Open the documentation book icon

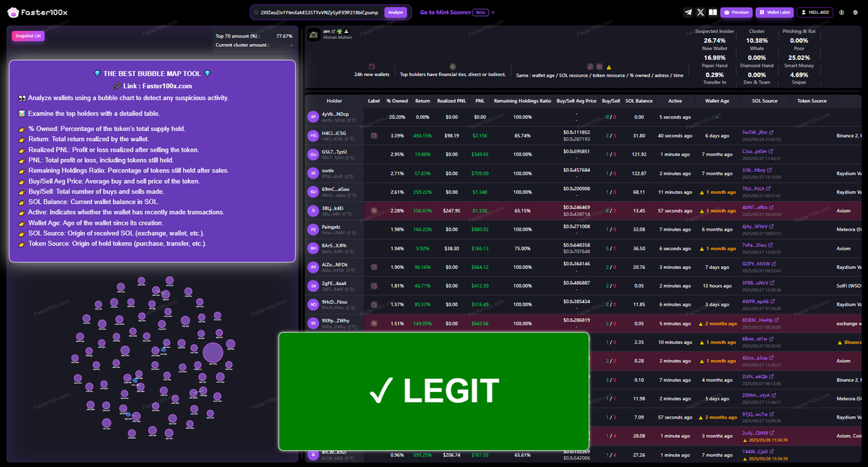(712, 12)
